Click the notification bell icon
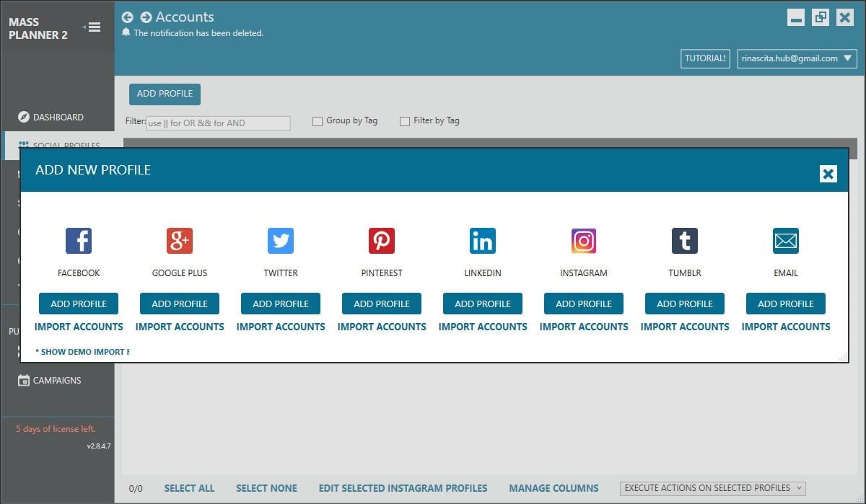 tap(127, 32)
